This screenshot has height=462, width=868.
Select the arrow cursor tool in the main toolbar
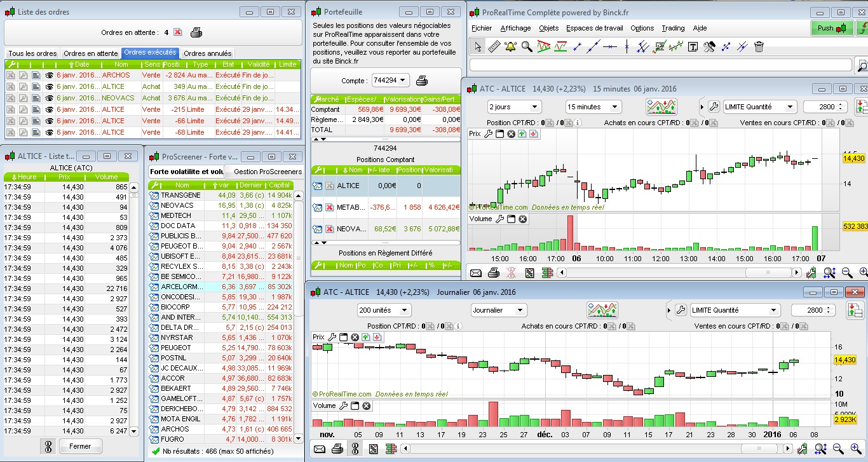coord(477,46)
